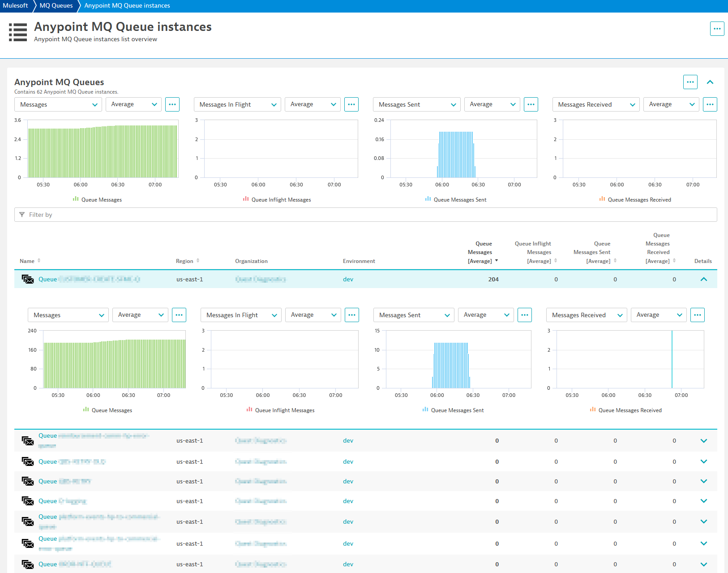Open expanded row Messages metric dropdown
The image size is (728, 573).
[x=69, y=315]
